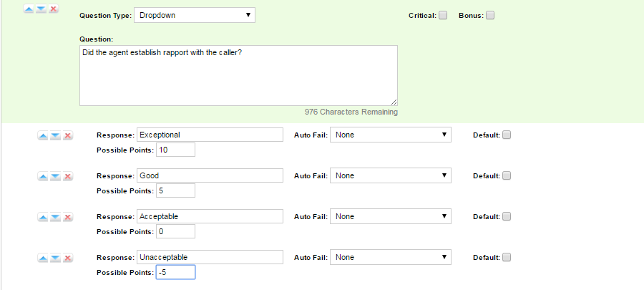644x290 pixels.
Task: Expand Auto Fail dropdown for Unacceptable
Action: [x=391, y=257]
